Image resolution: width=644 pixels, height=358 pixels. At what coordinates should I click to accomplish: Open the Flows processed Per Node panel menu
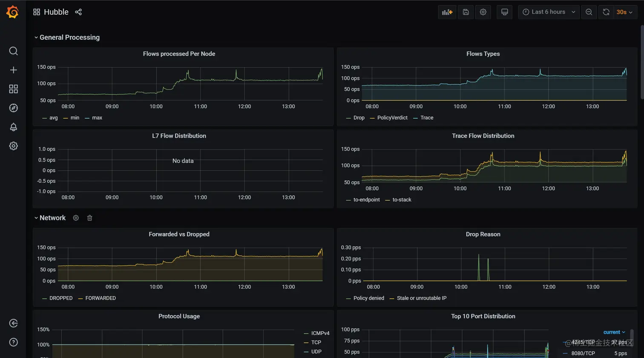(179, 54)
